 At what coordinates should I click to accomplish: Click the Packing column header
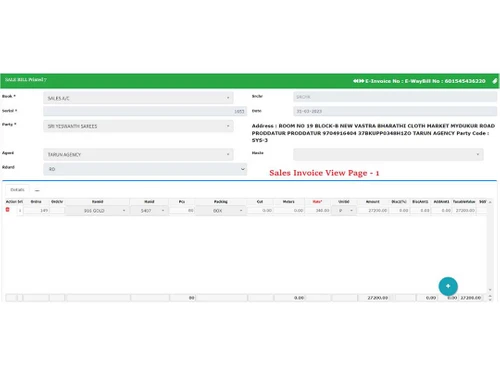click(221, 202)
